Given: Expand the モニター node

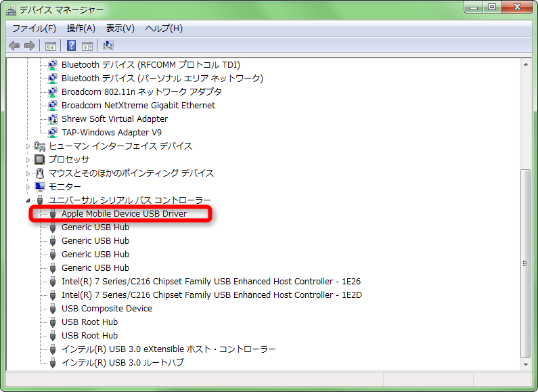Looking at the screenshot, I should (28, 187).
